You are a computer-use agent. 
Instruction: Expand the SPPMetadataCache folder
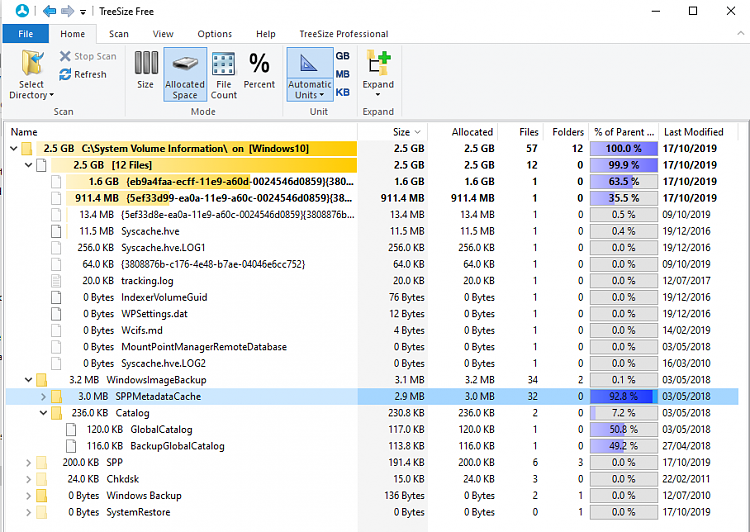pyautogui.click(x=43, y=397)
